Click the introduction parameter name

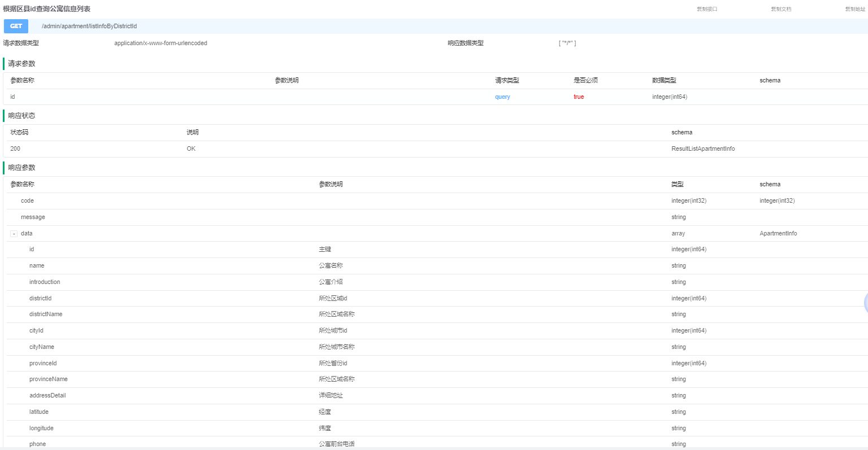(45, 282)
